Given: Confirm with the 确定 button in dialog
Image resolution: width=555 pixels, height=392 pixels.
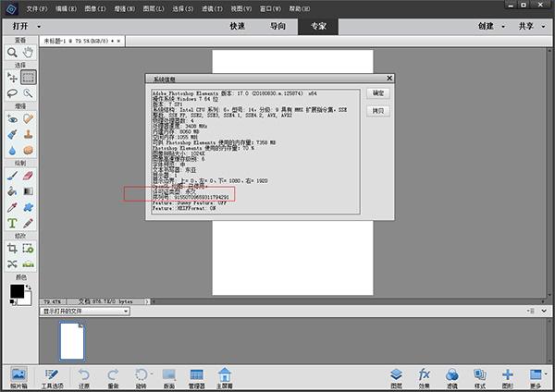Looking at the screenshot, I should 378,93.
